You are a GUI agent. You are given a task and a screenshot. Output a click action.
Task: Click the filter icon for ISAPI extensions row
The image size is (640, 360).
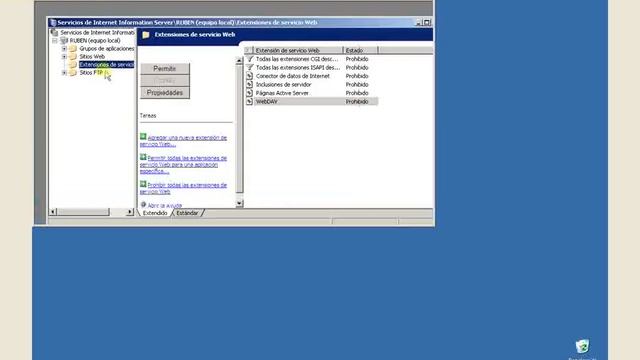click(250, 67)
